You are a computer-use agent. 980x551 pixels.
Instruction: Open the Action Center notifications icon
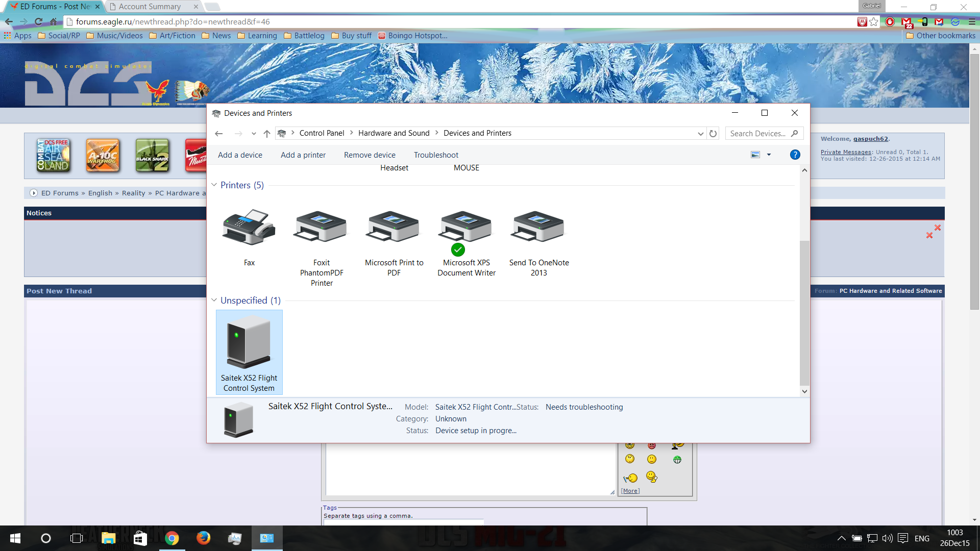(903, 538)
